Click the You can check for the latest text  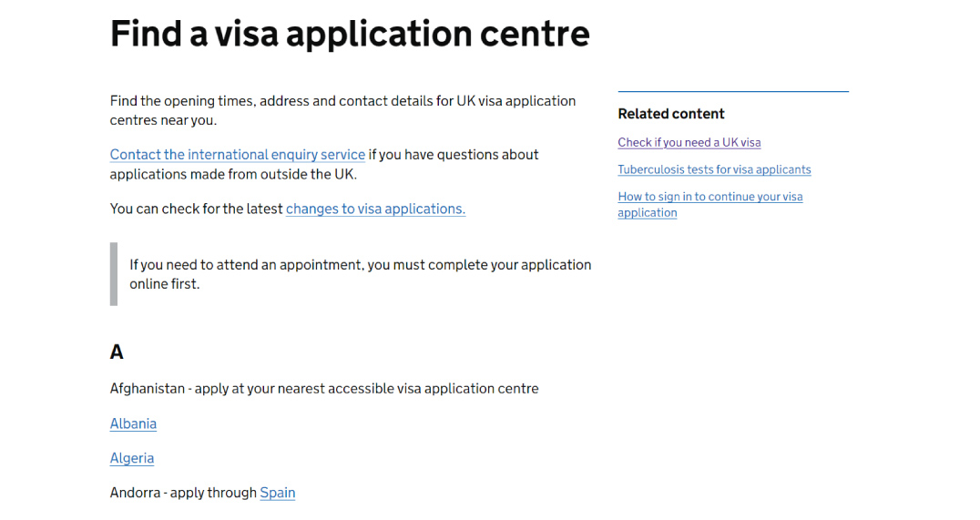click(197, 209)
